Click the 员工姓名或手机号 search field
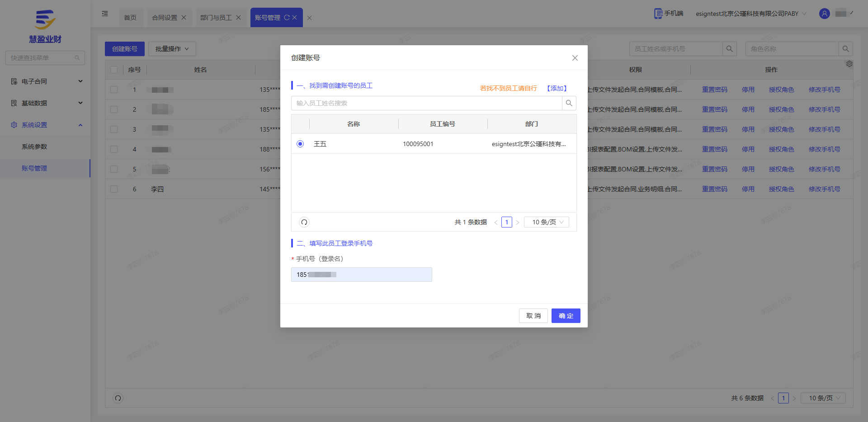The image size is (868, 422). (x=676, y=49)
